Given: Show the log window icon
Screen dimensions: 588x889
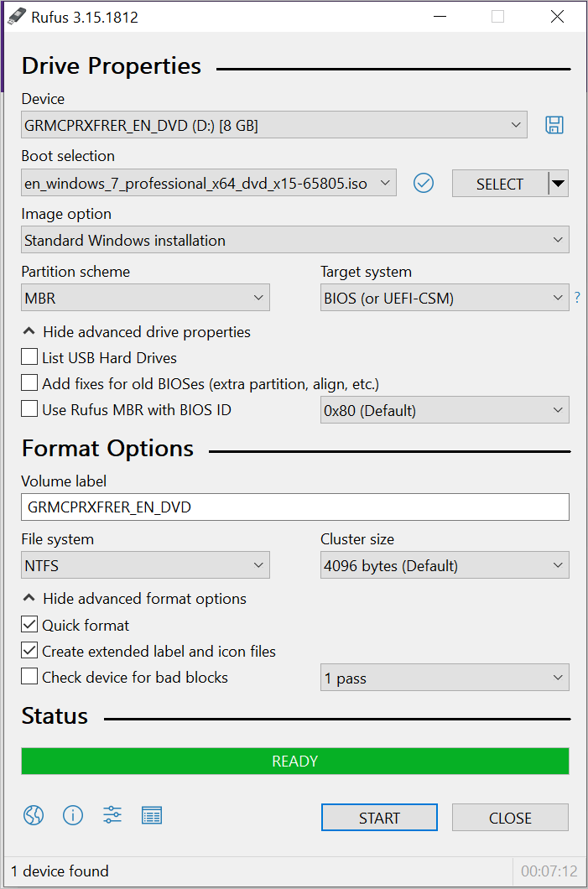Looking at the screenshot, I should (x=152, y=814).
